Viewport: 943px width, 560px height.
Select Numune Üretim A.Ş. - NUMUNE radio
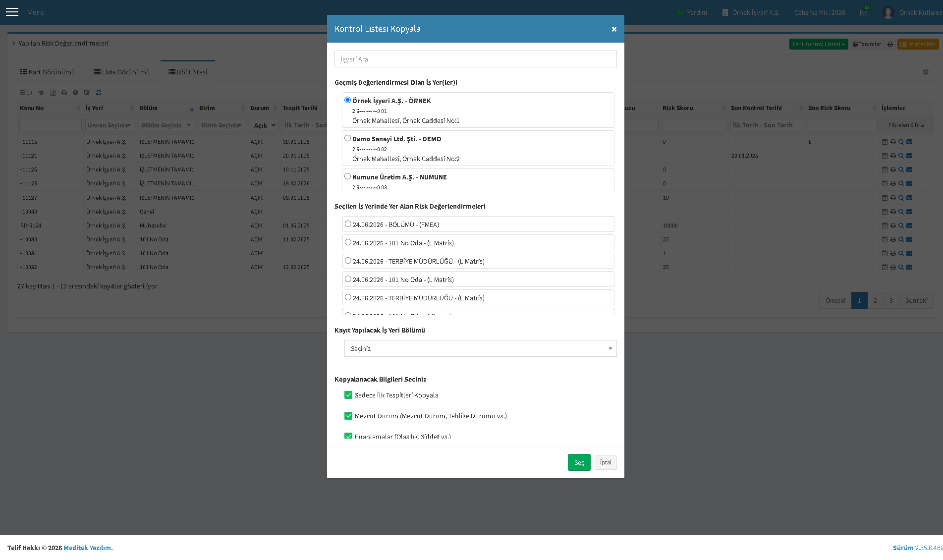click(347, 176)
